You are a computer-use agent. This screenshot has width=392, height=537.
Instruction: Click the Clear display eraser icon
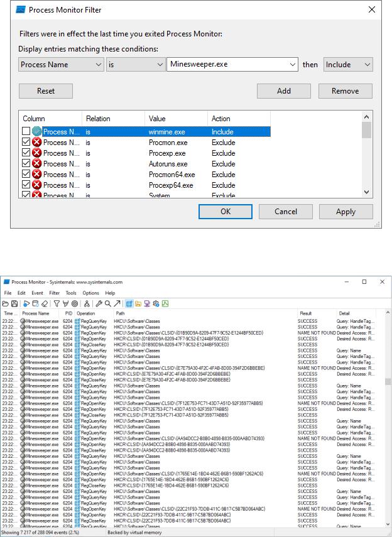tap(45, 304)
